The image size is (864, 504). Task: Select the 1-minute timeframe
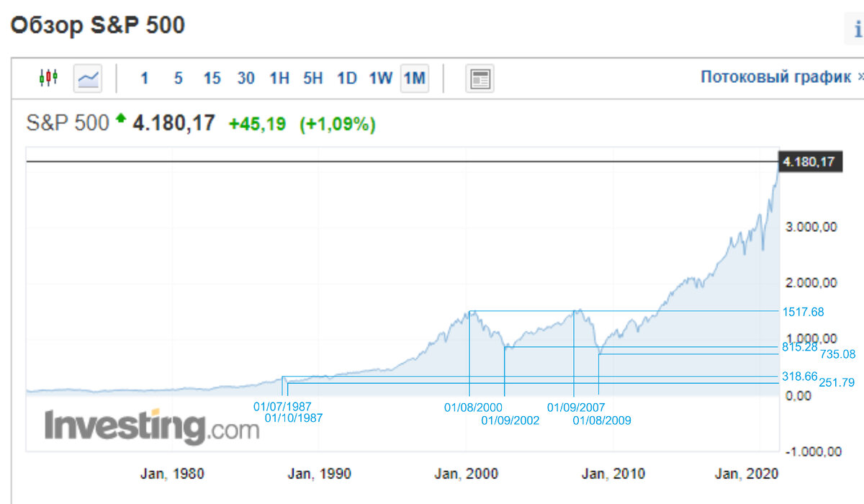point(144,78)
